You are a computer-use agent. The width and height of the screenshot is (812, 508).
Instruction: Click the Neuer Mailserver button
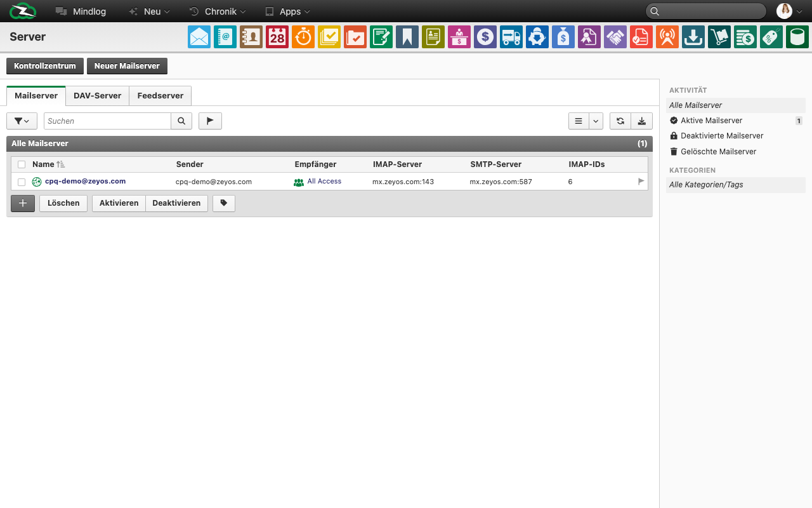127,66
